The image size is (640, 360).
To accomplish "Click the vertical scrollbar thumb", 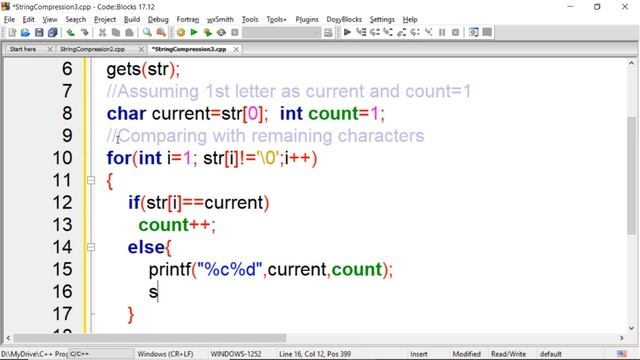I will (x=631, y=176).
